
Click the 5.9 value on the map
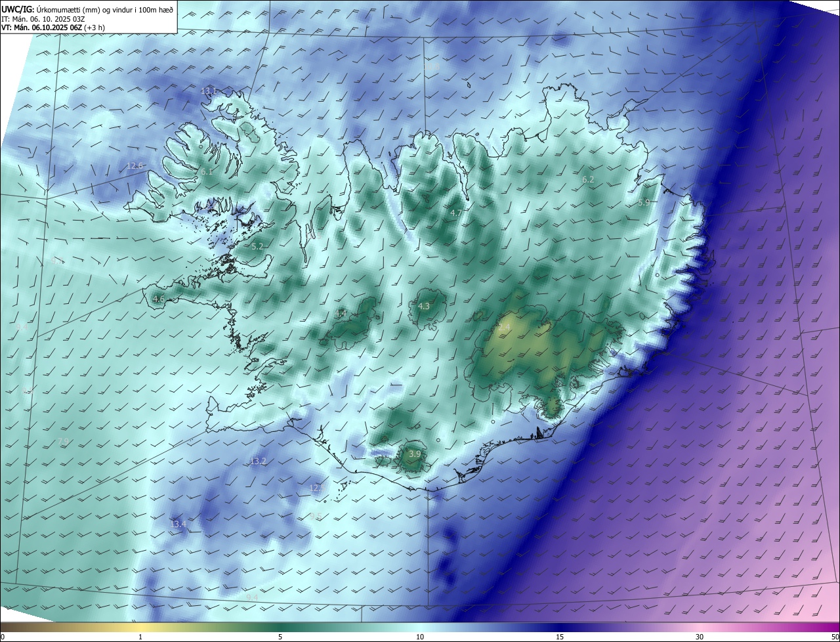(x=644, y=203)
